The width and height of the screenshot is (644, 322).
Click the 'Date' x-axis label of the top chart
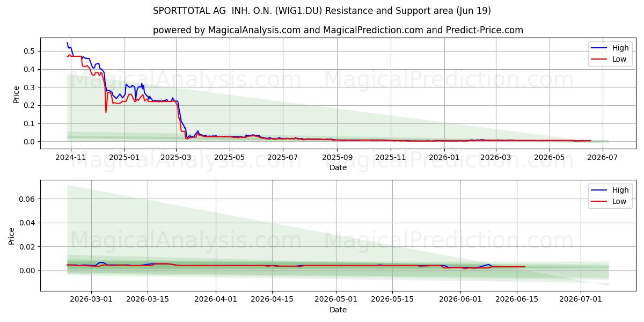coord(338,167)
